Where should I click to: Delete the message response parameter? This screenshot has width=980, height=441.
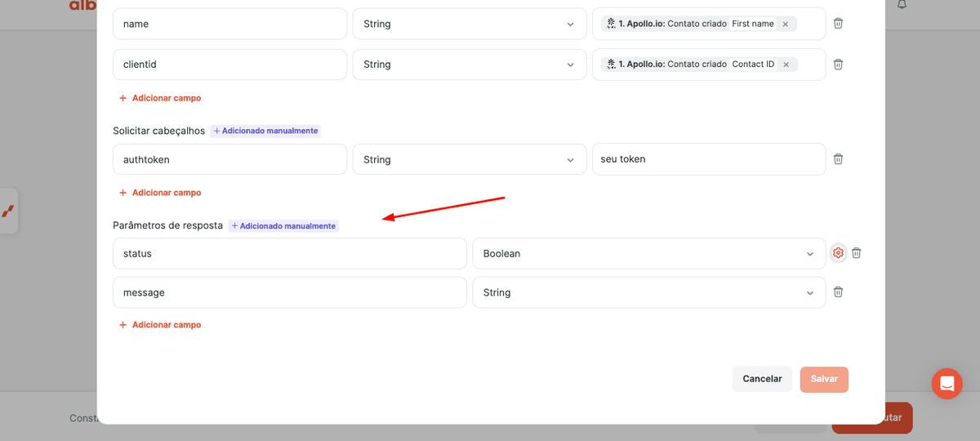838,292
